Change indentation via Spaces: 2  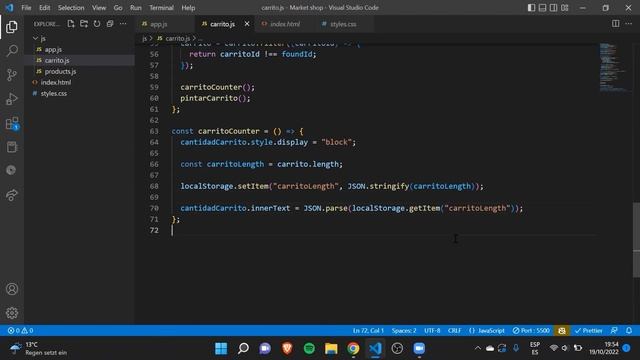pyautogui.click(x=404, y=331)
